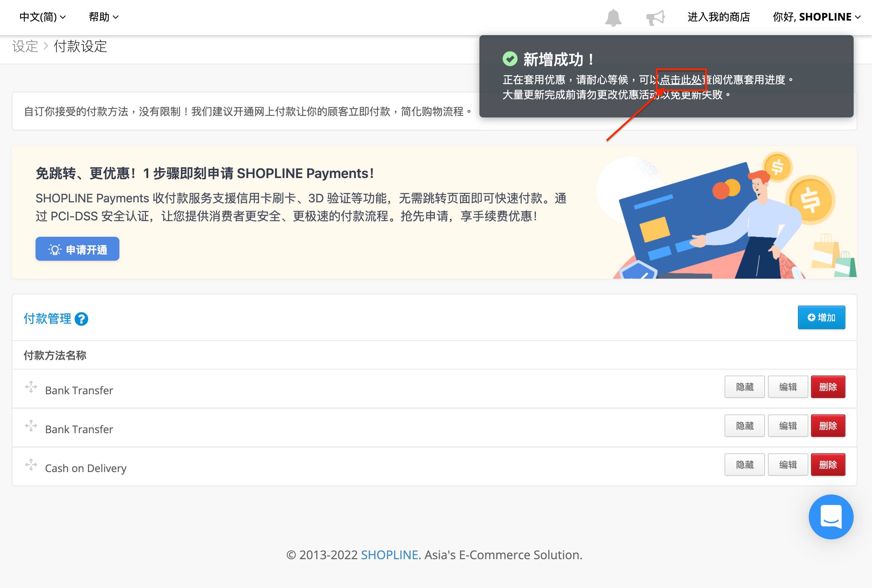Image resolution: width=872 pixels, height=588 pixels.
Task: Open the notifications bell icon
Action: point(613,17)
